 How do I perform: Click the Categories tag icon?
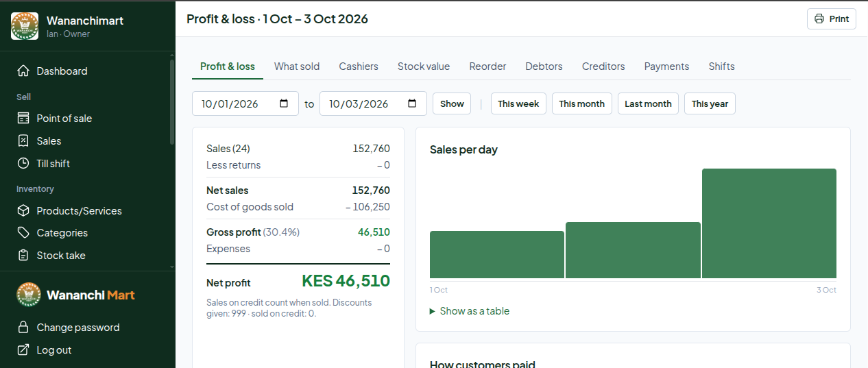23,233
